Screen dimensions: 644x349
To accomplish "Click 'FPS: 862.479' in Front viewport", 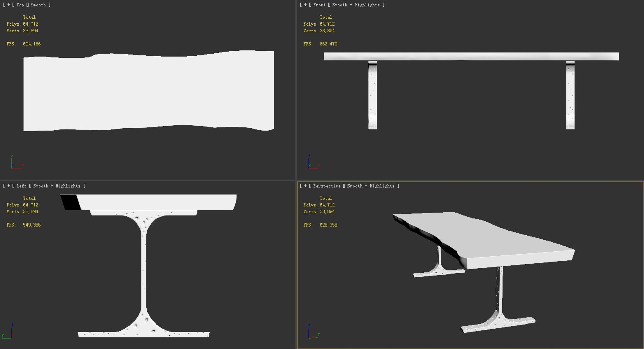I will pos(320,44).
